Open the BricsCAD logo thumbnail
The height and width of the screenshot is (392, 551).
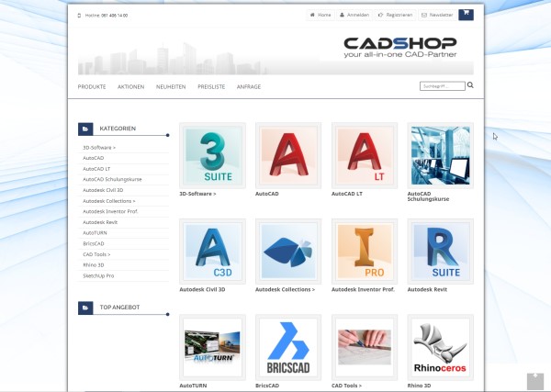click(288, 347)
